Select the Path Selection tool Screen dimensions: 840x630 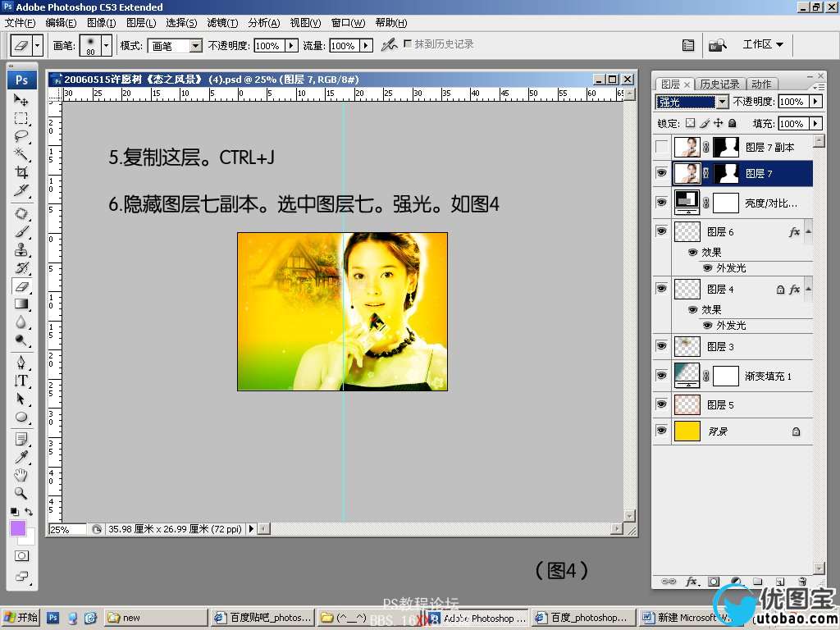[21, 399]
